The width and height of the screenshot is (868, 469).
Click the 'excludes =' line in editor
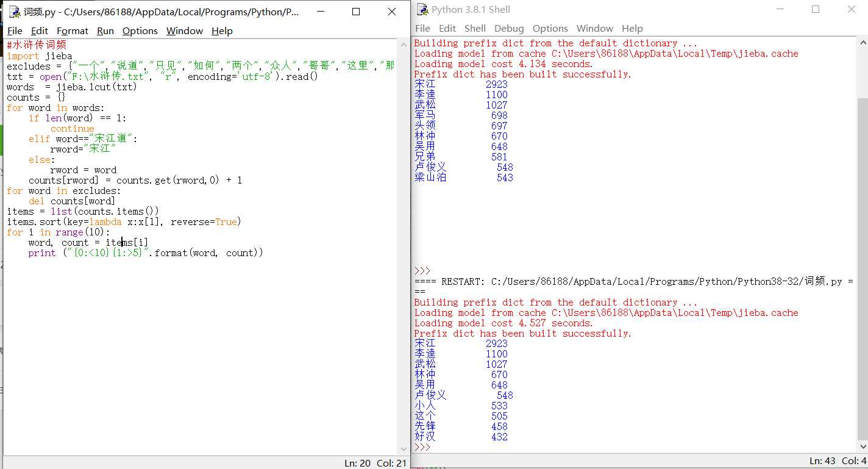coord(201,66)
